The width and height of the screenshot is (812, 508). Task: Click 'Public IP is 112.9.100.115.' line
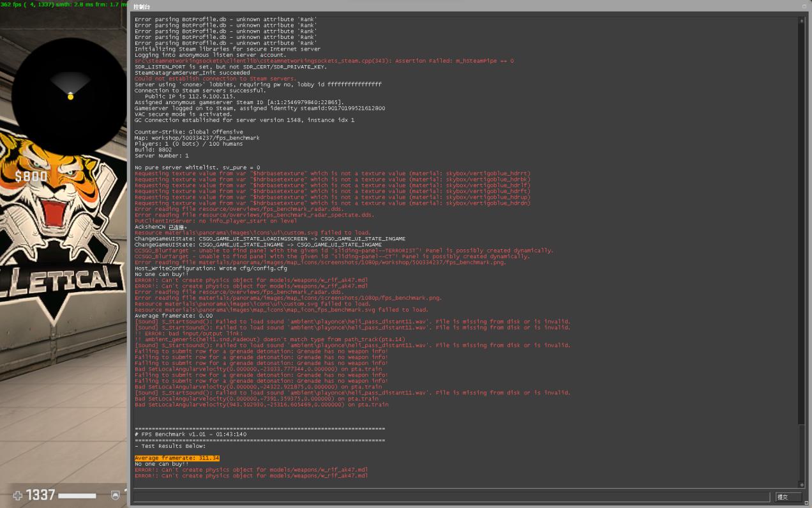190,96
